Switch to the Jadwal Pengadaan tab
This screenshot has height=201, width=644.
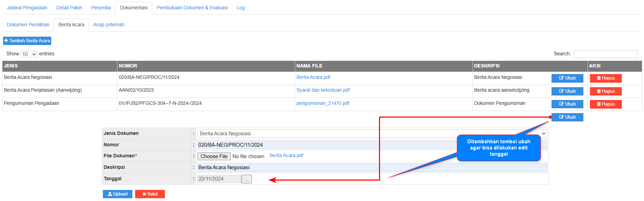(x=27, y=8)
